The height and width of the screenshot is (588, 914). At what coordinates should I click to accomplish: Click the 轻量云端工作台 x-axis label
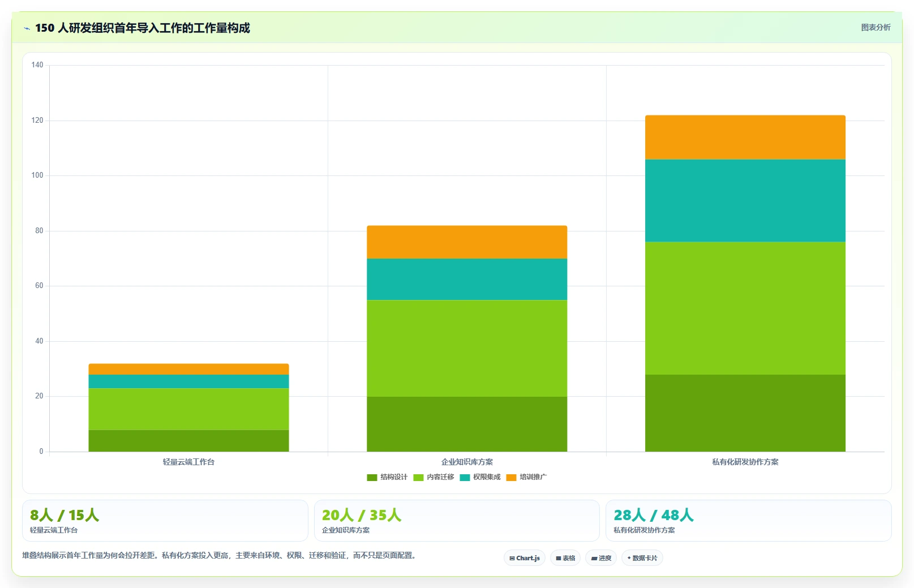click(x=188, y=462)
